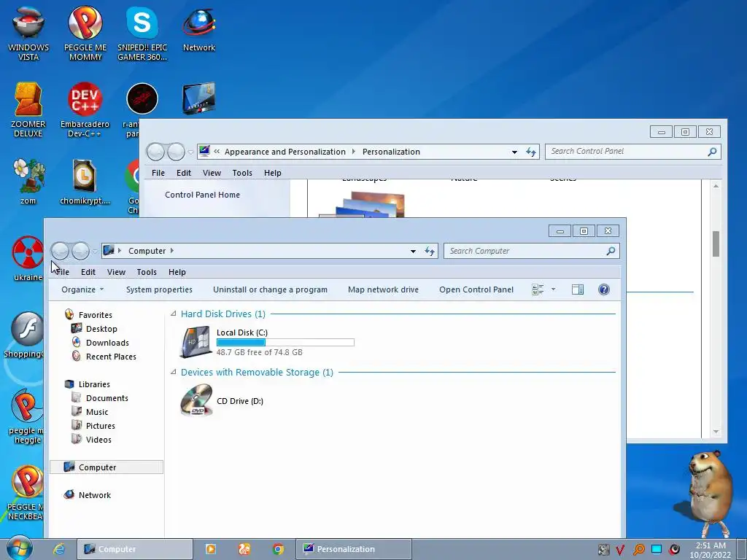Click Map network drive
This screenshot has width=747, height=560.
[383, 289]
